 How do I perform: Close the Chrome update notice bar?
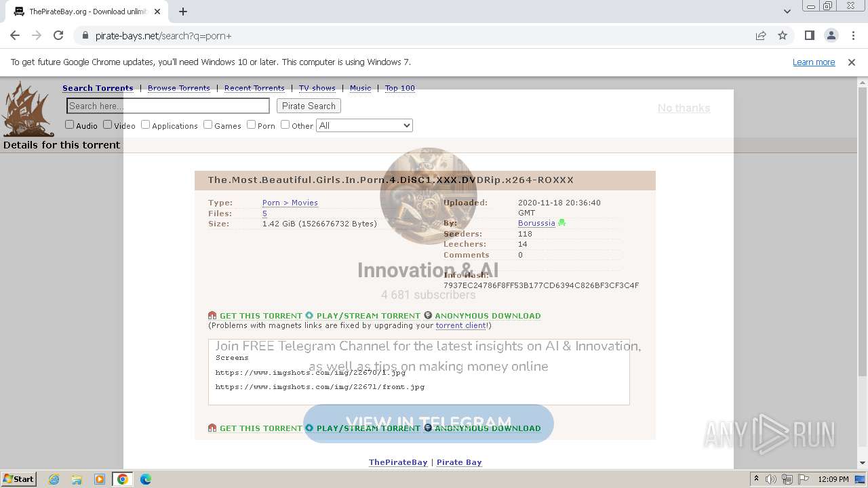[852, 62]
